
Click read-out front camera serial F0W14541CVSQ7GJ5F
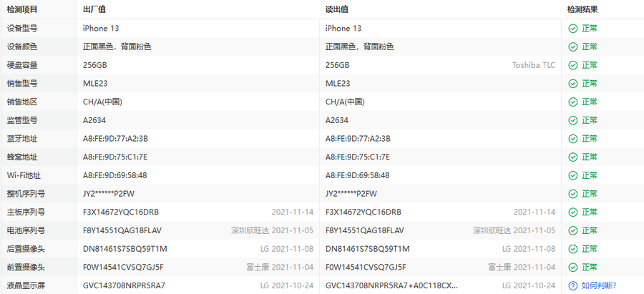click(x=366, y=268)
